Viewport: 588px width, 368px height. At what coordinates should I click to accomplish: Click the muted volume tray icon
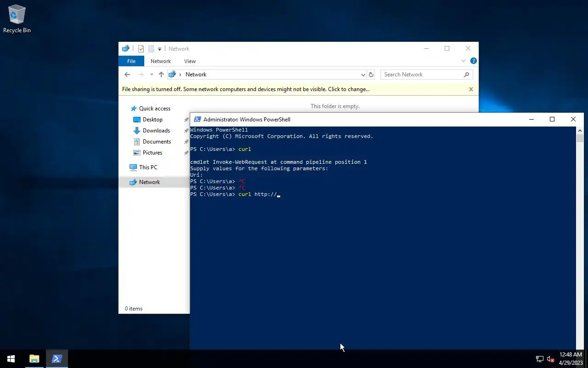pos(551,359)
